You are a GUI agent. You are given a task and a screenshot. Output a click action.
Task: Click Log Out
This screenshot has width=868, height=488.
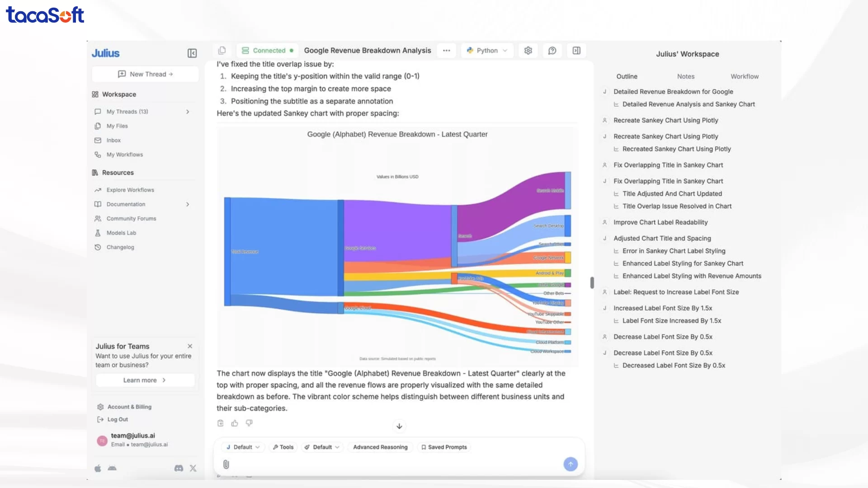(118, 420)
